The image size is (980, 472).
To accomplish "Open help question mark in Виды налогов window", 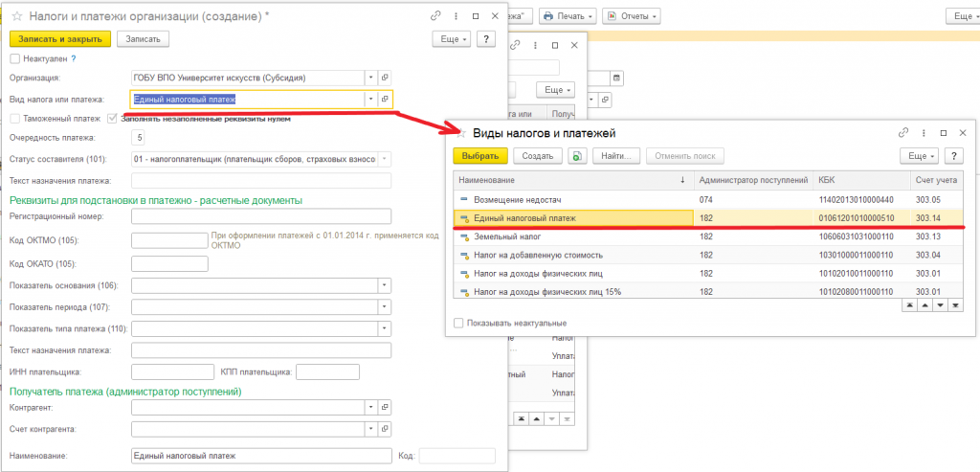I will click(x=953, y=156).
